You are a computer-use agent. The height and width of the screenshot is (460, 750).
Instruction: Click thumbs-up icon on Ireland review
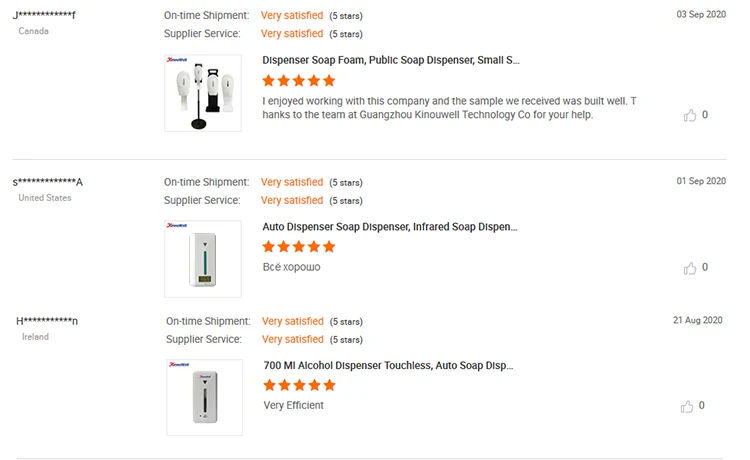(x=687, y=406)
